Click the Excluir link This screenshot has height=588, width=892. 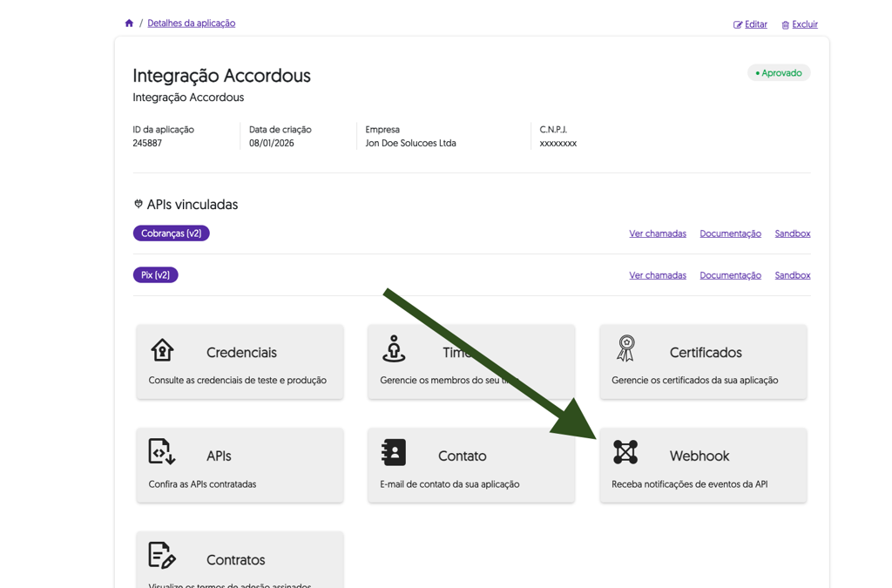click(805, 24)
